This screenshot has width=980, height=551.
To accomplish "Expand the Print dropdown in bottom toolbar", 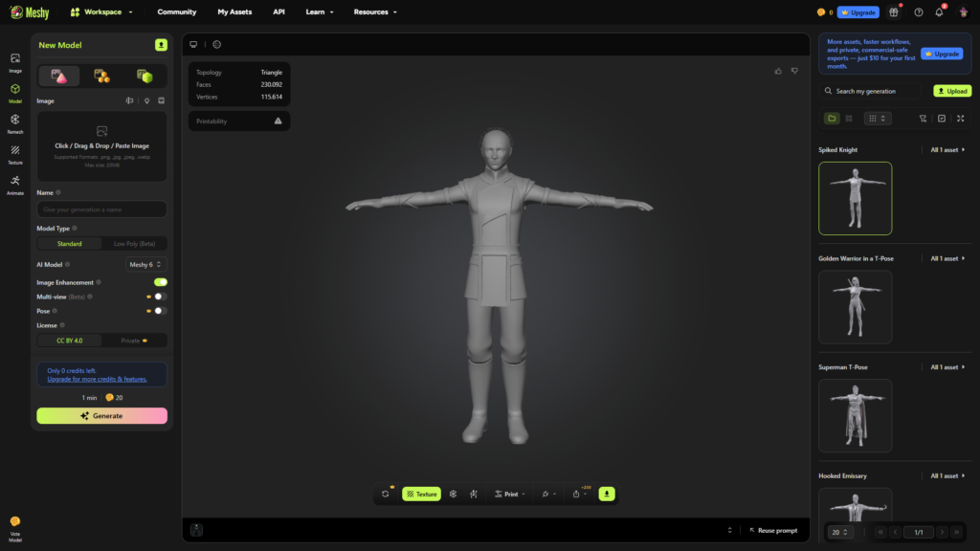I will 510,495.
